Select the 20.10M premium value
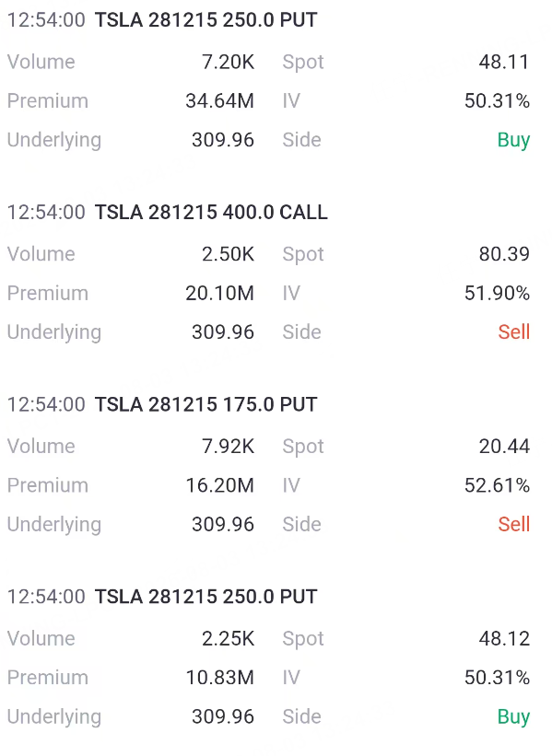The height and width of the screenshot is (756, 552). (219, 293)
